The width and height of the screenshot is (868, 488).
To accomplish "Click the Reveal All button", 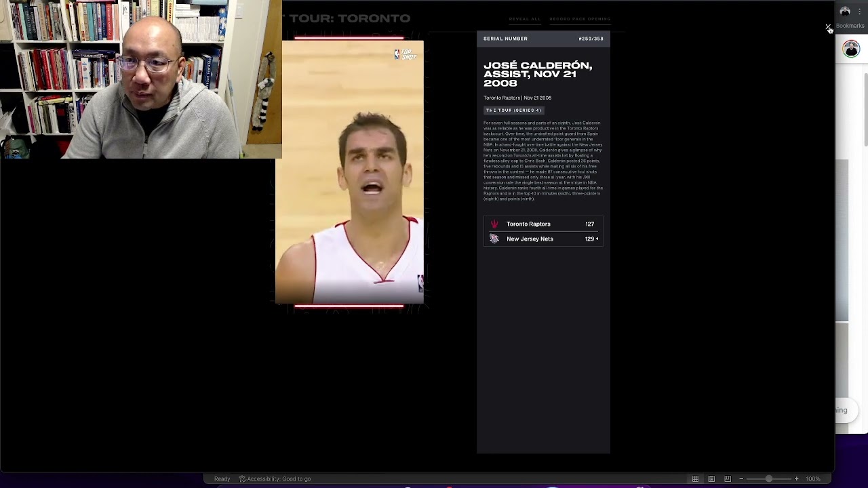I will click(525, 19).
